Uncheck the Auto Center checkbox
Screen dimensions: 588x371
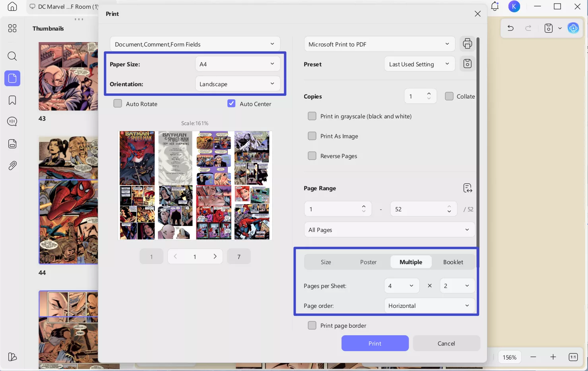231,104
